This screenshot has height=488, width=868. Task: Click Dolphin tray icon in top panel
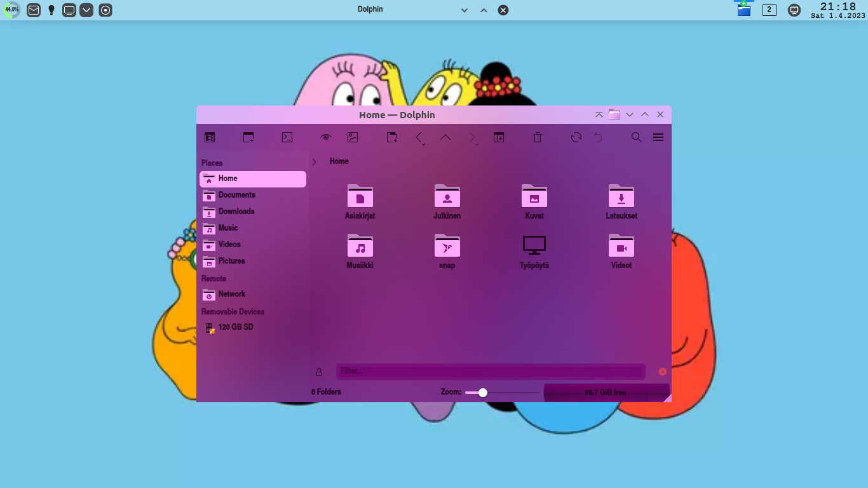tap(744, 9)
